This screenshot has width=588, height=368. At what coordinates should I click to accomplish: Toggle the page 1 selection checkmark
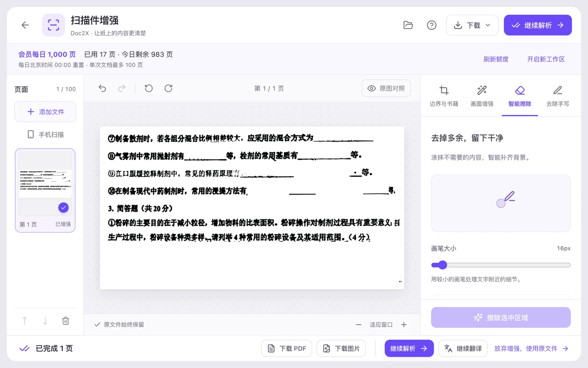[x=64, y=208]
